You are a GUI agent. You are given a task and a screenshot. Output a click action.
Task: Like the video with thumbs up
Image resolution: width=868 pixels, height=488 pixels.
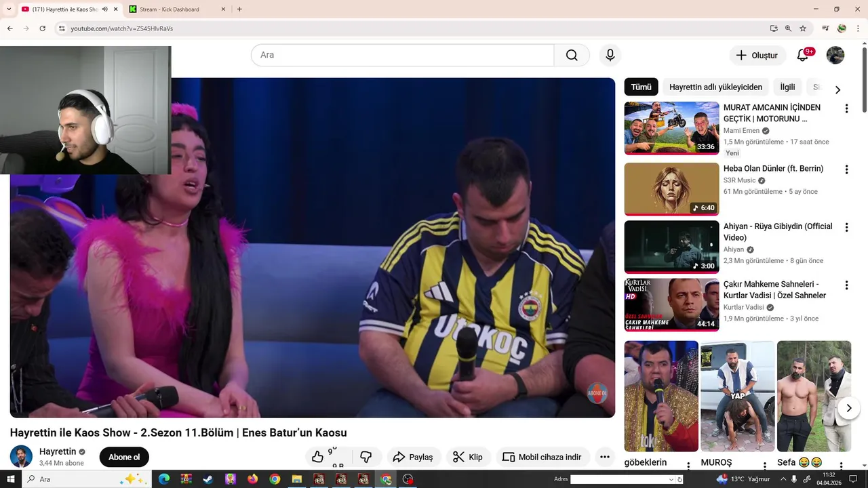click(317, 457)
